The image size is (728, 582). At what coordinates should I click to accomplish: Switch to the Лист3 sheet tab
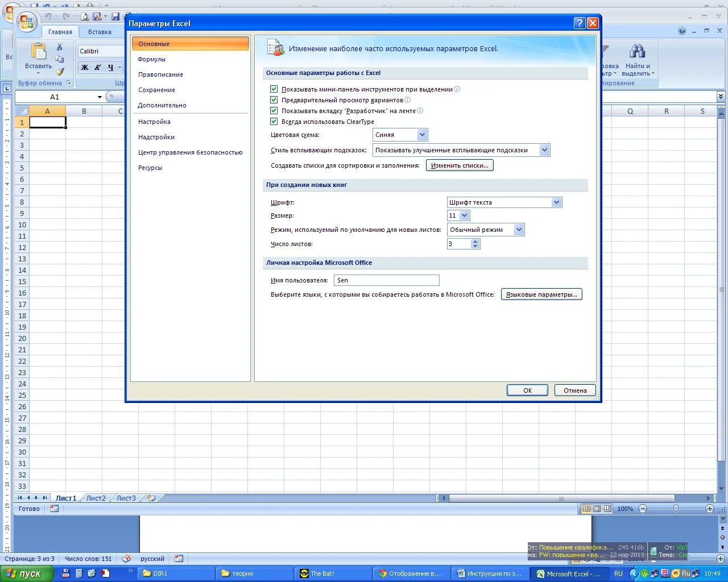pos(126,498)
